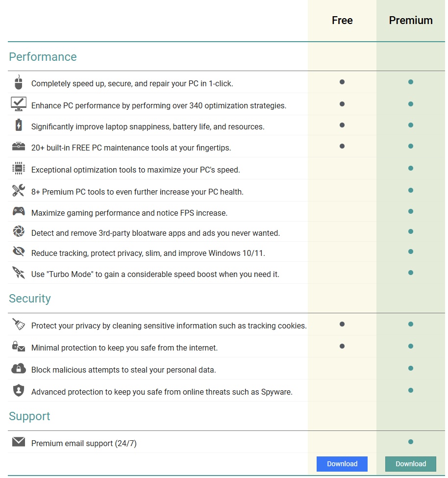Click the monitor checkmark optimization icon

click(19, 104)
